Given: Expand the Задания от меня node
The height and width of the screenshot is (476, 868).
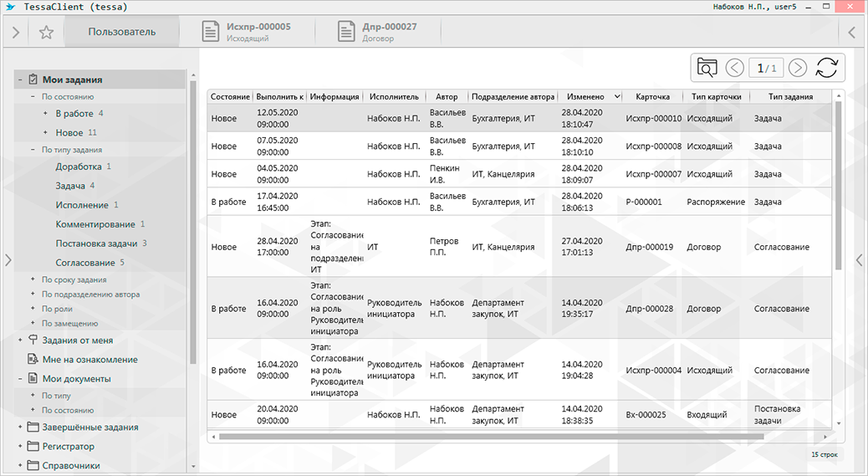Looking at the screenshot, I should point(19,340).
